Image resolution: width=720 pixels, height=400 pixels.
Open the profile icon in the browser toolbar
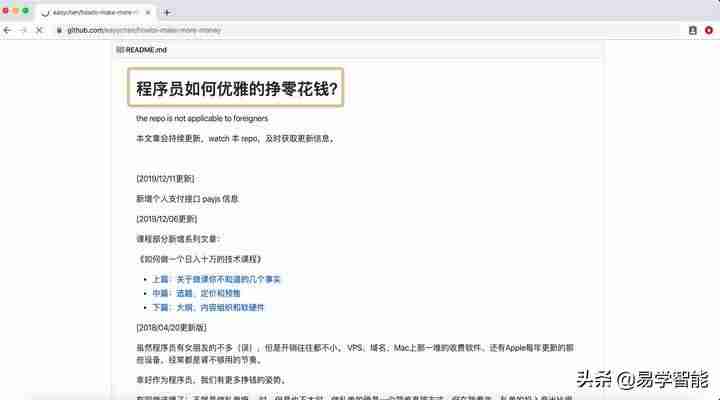pyautogui.click(x=692, y=30)
